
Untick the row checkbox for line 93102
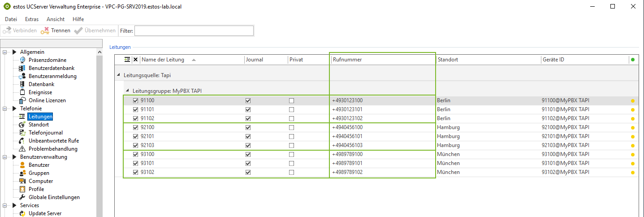[135, 172]
